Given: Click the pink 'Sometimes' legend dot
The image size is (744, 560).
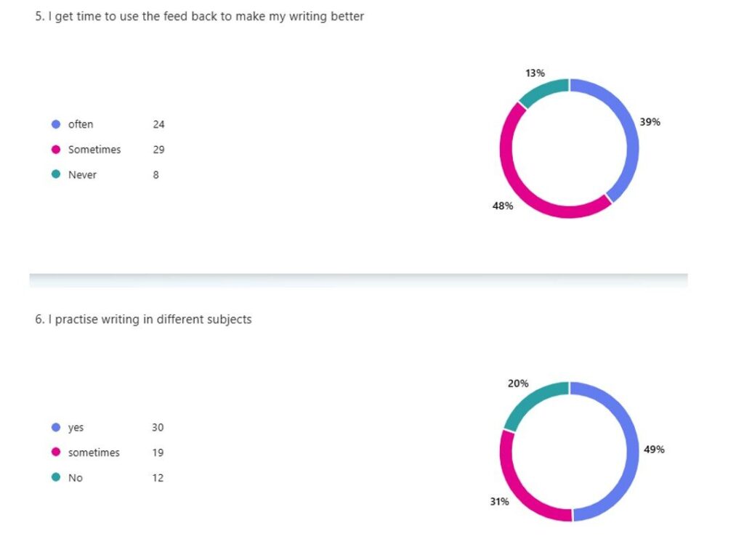Looking at the screenshot, I should click(x=56, y=150).
